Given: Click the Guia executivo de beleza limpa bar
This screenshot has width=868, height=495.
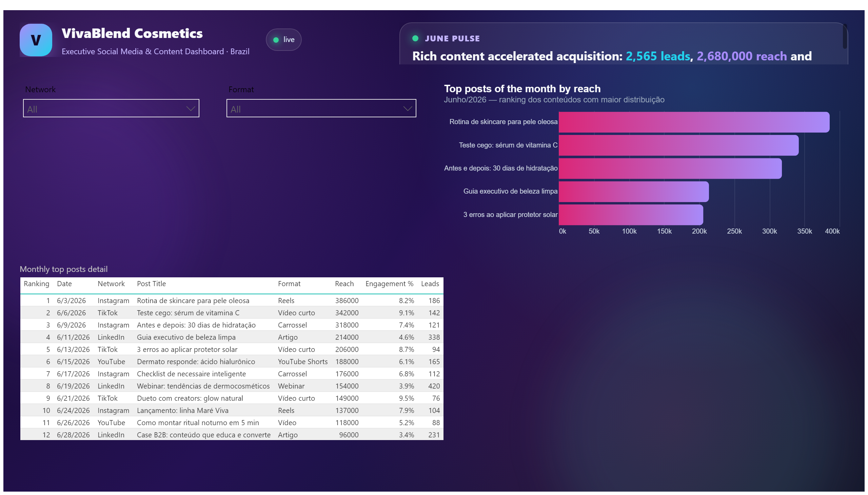Looking at the screenshot, I should coord(634,192).
